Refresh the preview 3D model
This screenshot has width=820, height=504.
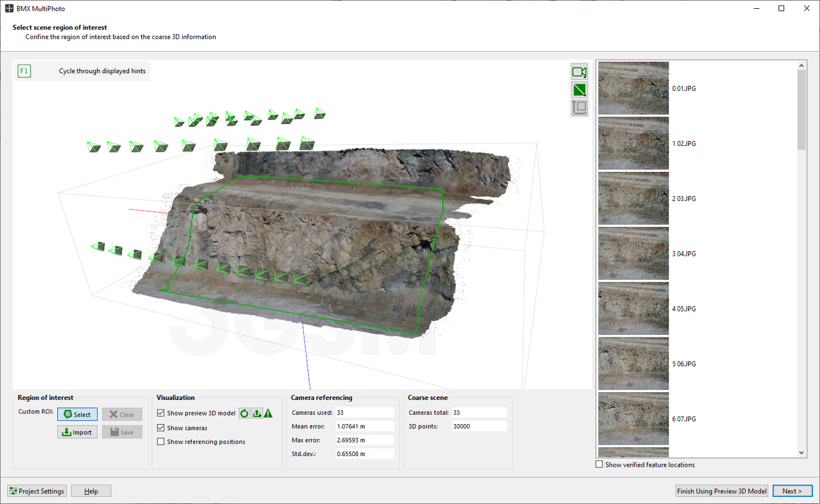245,413
